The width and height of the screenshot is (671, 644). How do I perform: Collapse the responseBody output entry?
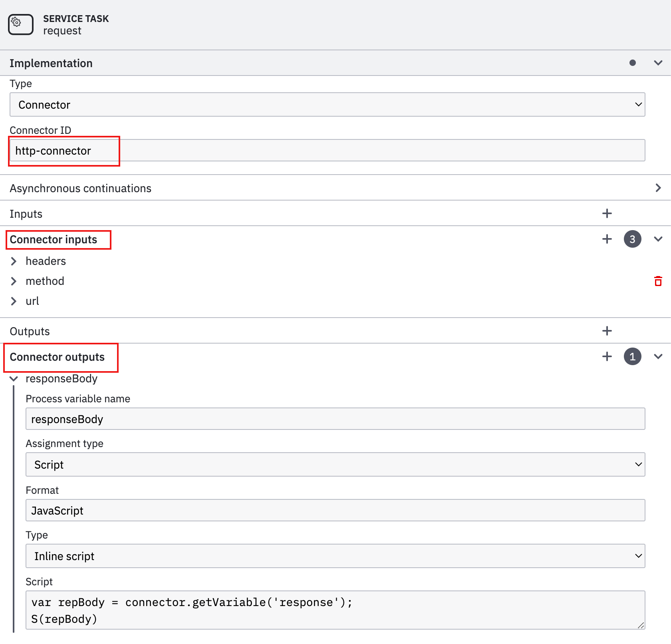pyautogui.click(x=14, y=379)
